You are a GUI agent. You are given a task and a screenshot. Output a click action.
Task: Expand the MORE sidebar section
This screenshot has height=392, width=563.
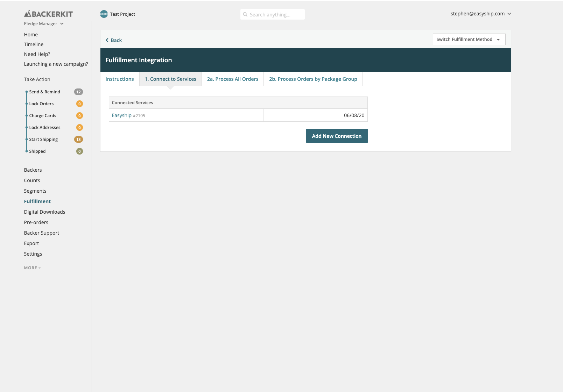click(x=32, y=268)
